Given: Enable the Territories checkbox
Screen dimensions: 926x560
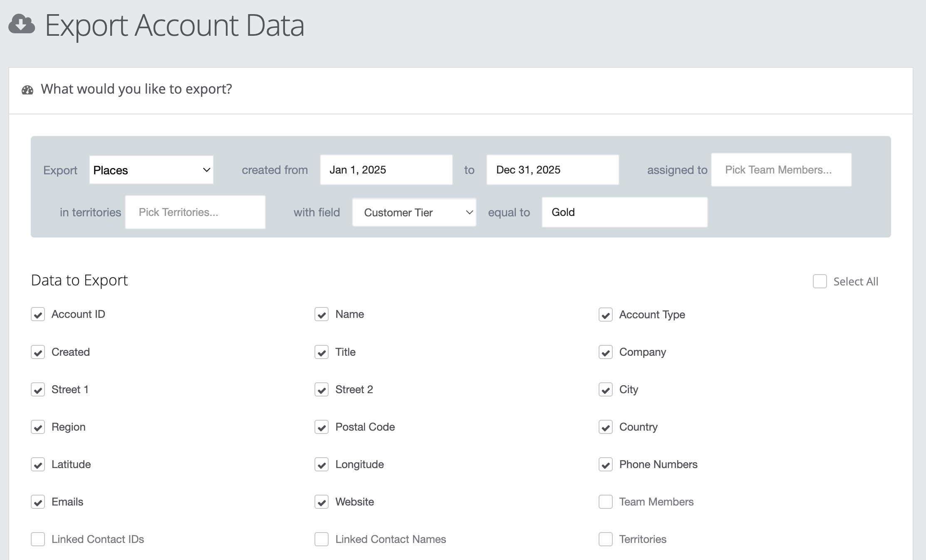Looking at the screenshot, I should click(606, 539).
